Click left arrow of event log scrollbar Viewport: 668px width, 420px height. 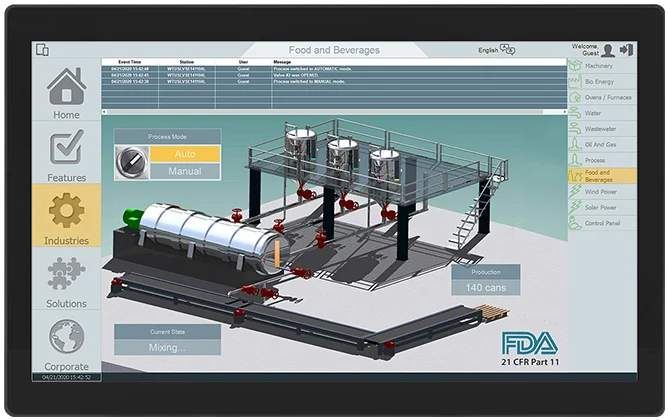(104, 112)
